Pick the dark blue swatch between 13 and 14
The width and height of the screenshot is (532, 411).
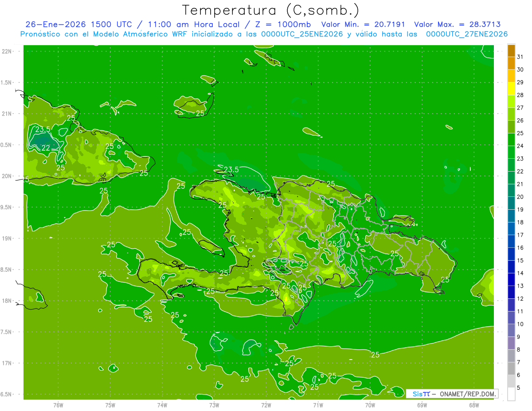click(x=511, y=279)
